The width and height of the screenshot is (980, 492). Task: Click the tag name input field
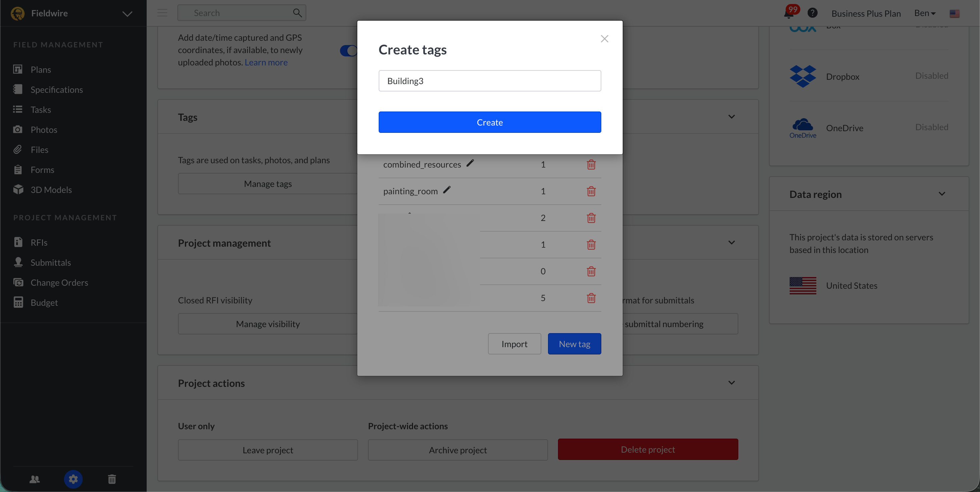(x=490, y=81)
